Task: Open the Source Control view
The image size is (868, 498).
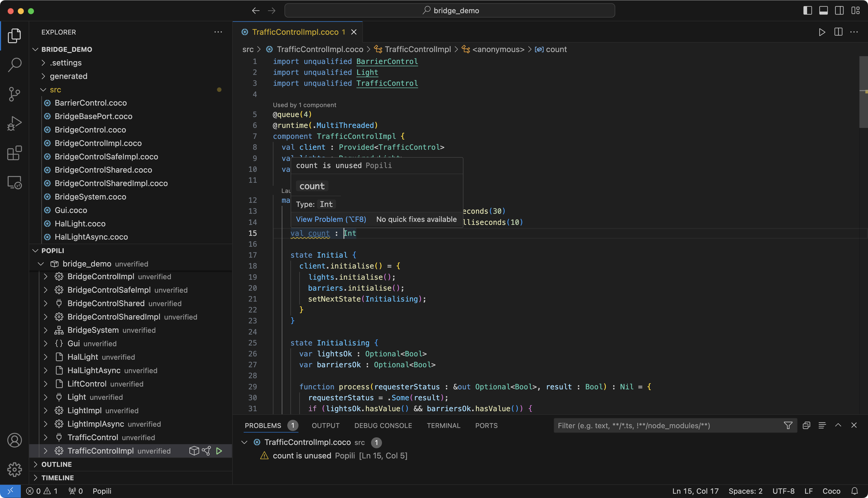Action: [14, 94]
